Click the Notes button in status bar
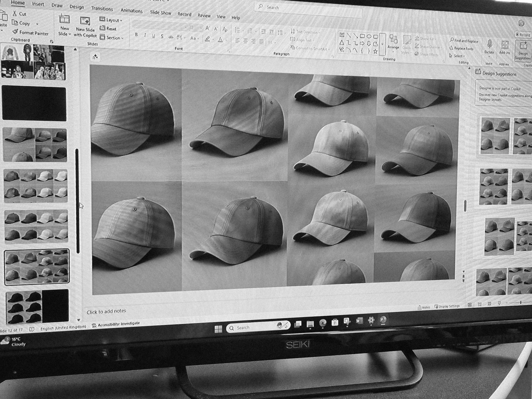 pyautogui.click(x=424, y=307)
